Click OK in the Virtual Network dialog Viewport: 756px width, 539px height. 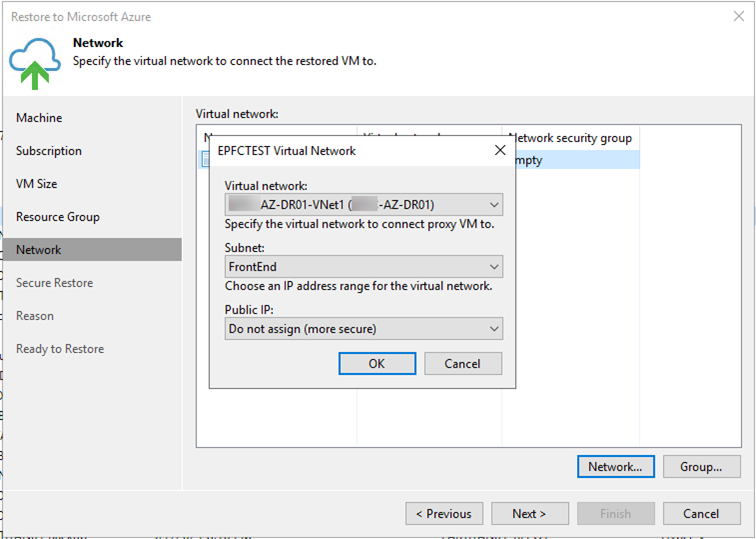click(377, 364)
